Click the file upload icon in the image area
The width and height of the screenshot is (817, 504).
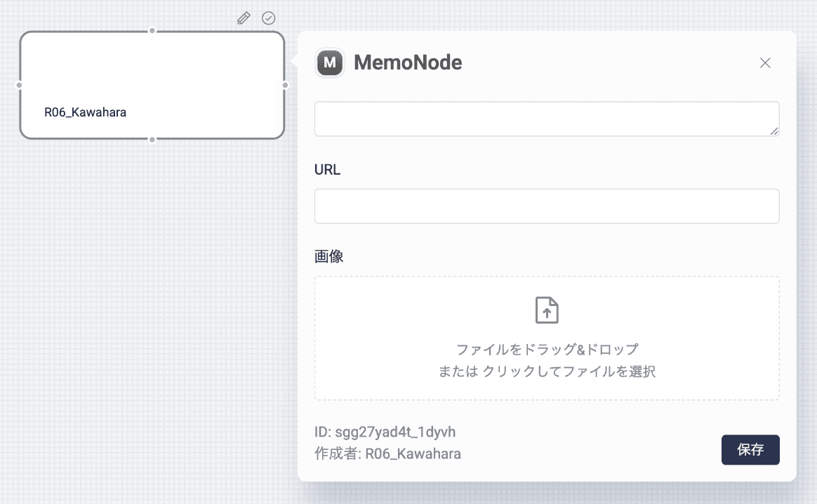tap(547, 310)
